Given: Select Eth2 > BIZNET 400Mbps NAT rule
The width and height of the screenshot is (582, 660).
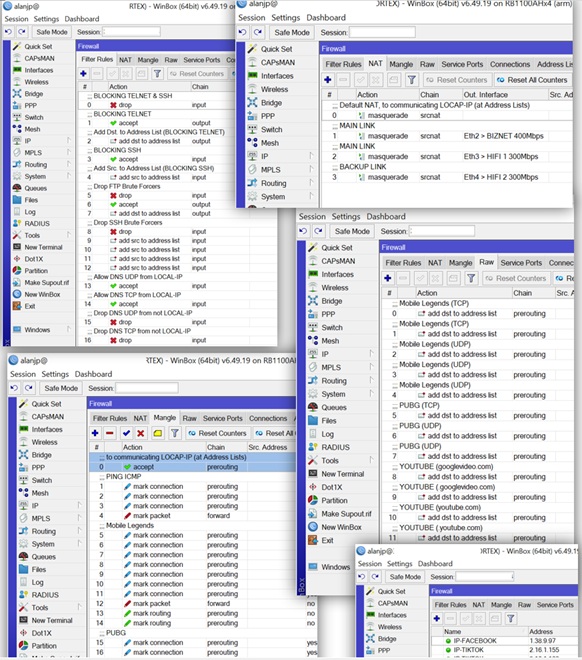Looking at the screenshot, I should pyautogui.click(x=447, y=136).
